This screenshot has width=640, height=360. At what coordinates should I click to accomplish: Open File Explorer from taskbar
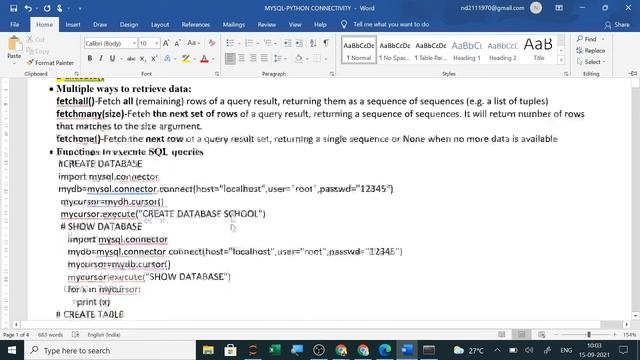[x=208, y=350]
